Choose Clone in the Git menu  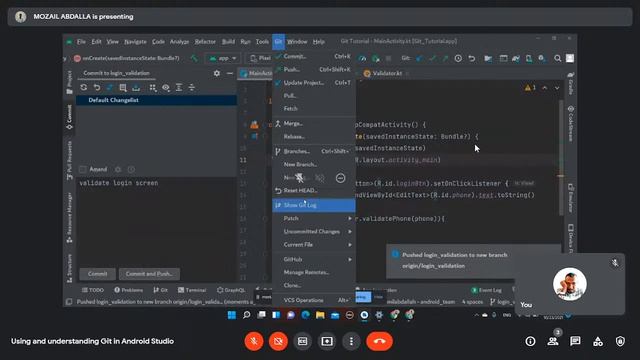tap(313, 285)
